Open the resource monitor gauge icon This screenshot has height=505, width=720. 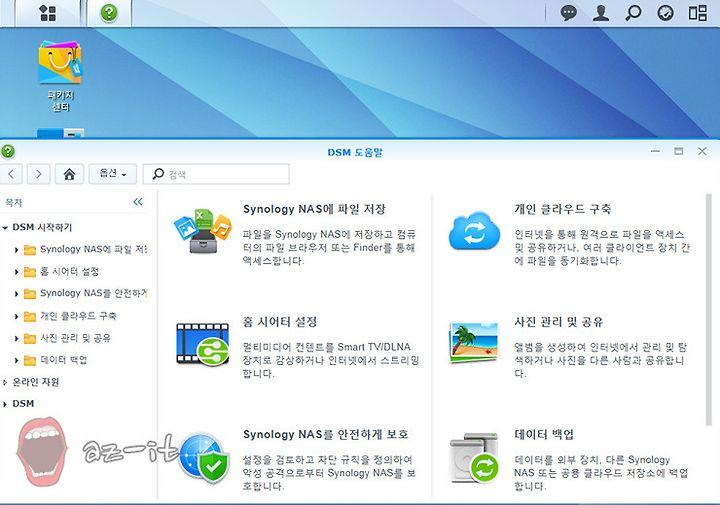665,12
